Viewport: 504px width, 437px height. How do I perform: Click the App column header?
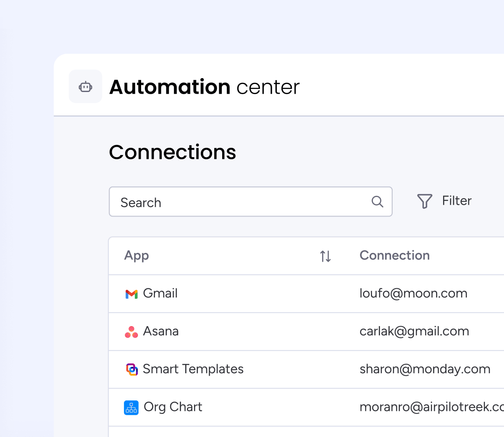pos(136,255)
